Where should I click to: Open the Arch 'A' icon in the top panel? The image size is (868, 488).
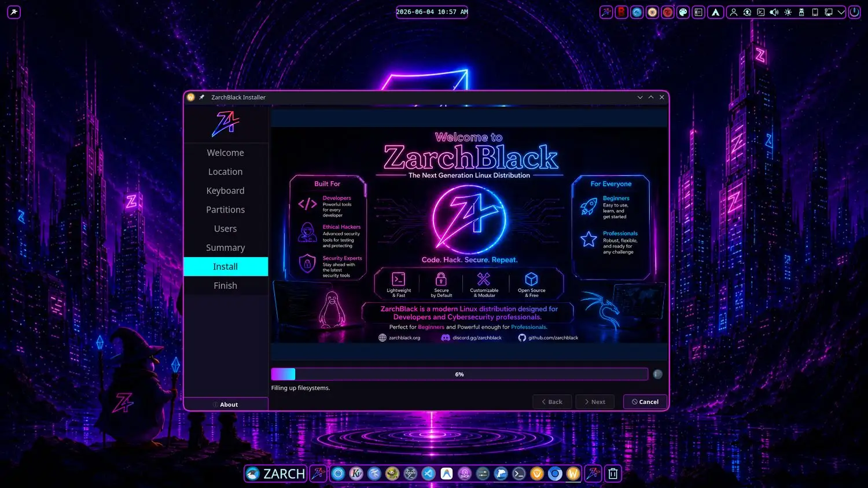[x=716, y=12]
